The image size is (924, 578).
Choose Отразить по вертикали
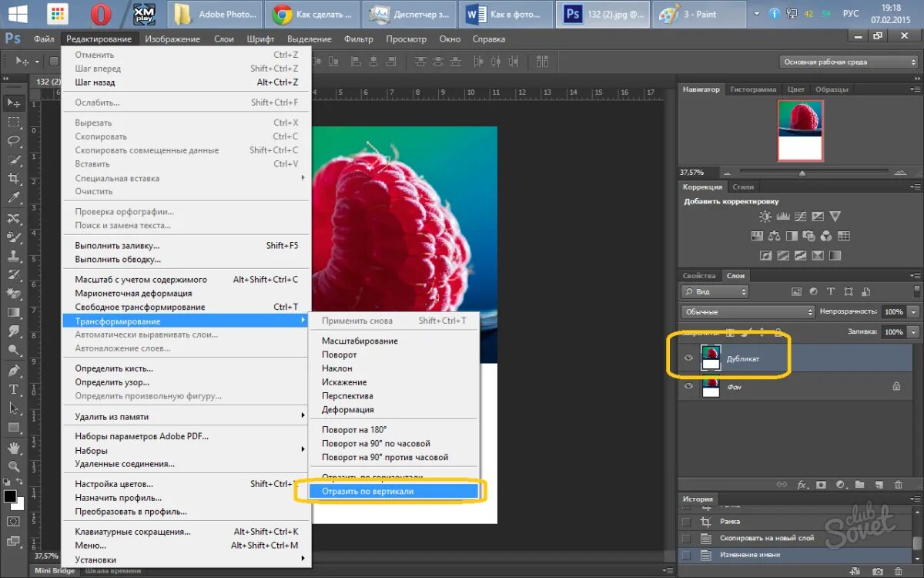tap(393, 491)
